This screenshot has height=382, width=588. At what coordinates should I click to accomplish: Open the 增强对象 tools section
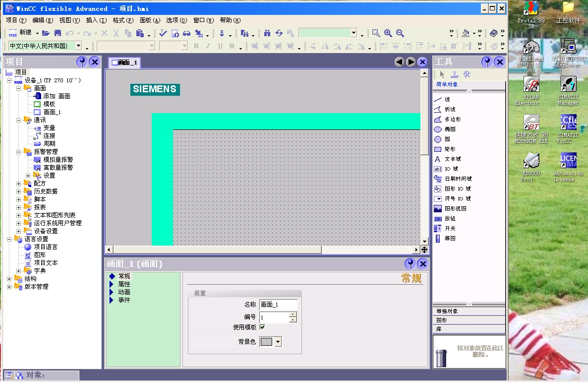pos(447,311)
